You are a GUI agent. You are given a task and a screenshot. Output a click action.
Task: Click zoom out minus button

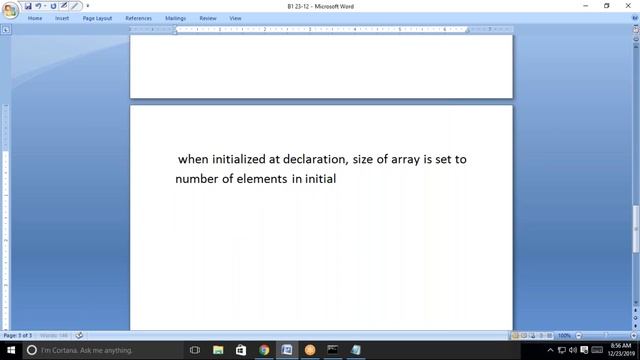[x=578, y=336]
